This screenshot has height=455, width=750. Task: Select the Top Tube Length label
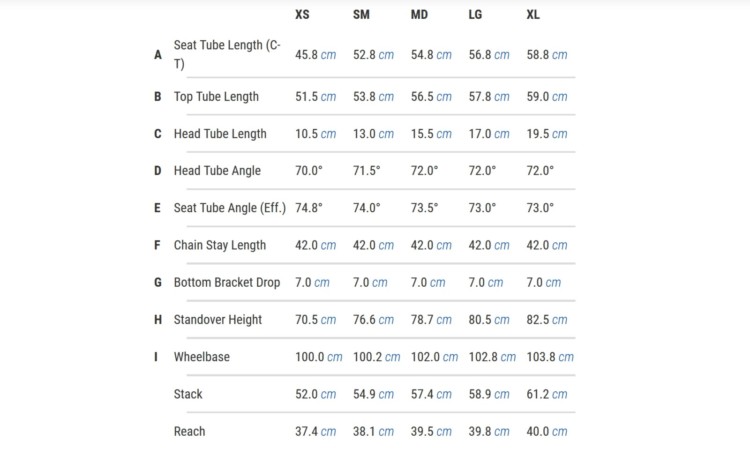tap(216, 97)
